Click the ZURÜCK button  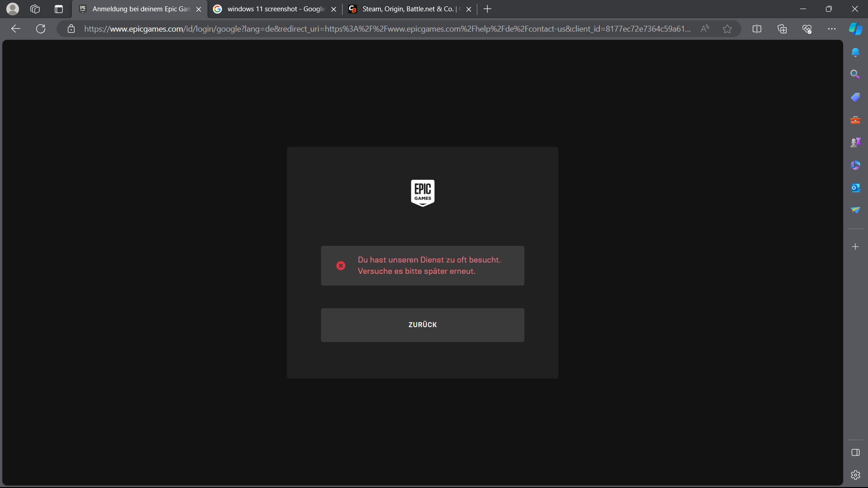tap(422, 325)
